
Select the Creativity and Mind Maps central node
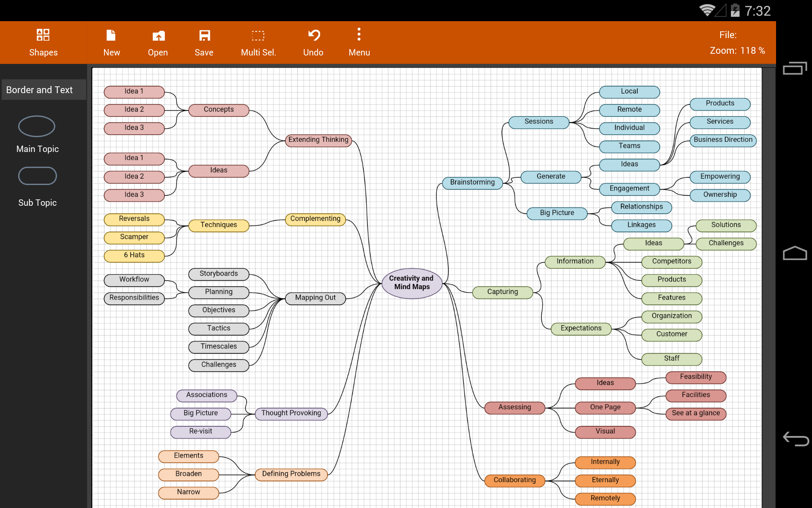click(412, 283)
